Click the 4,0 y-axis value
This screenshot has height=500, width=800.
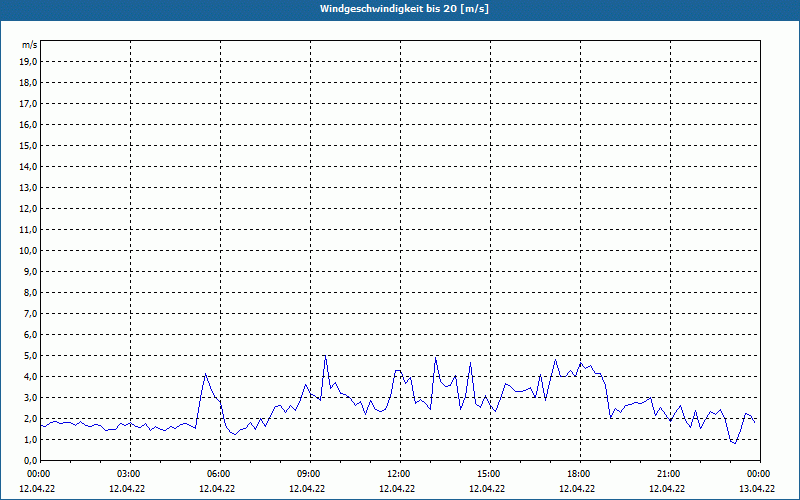[30, 377]
